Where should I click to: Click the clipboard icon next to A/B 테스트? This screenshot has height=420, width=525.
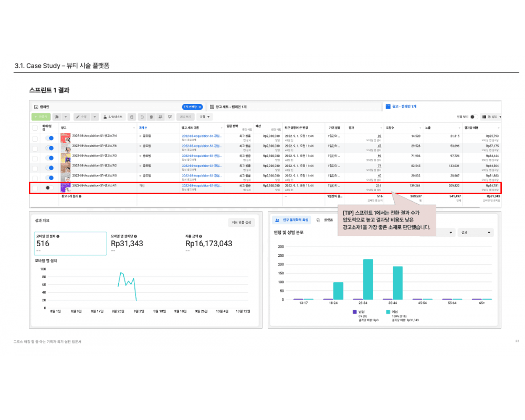coord(132,117)
